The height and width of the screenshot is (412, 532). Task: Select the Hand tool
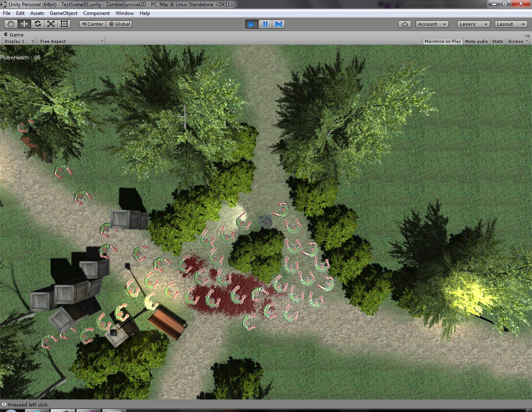coord(10,24)
